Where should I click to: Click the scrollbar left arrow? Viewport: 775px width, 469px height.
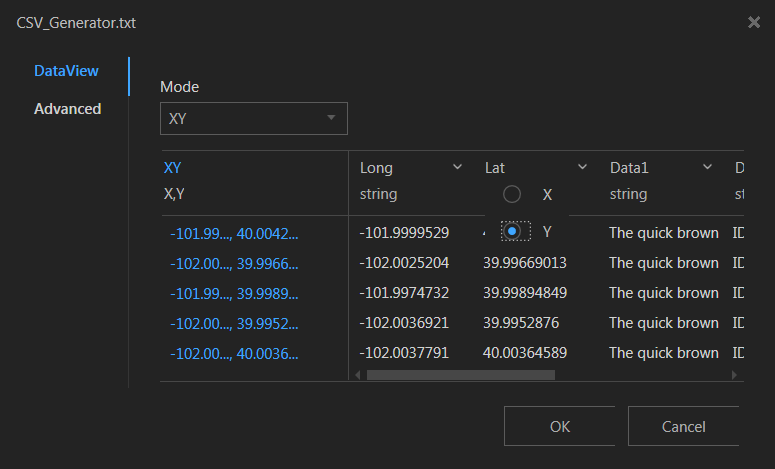(x=357, y=375)
